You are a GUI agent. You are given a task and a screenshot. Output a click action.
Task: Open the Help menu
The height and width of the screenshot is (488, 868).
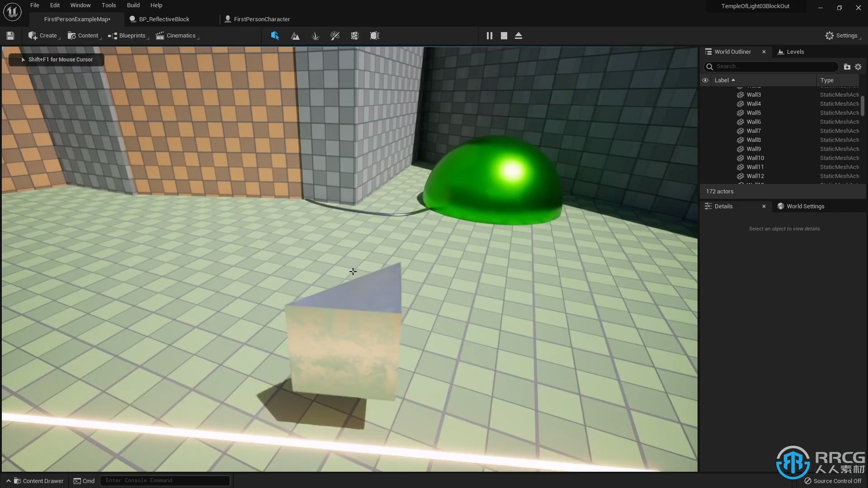coord(156,5)
